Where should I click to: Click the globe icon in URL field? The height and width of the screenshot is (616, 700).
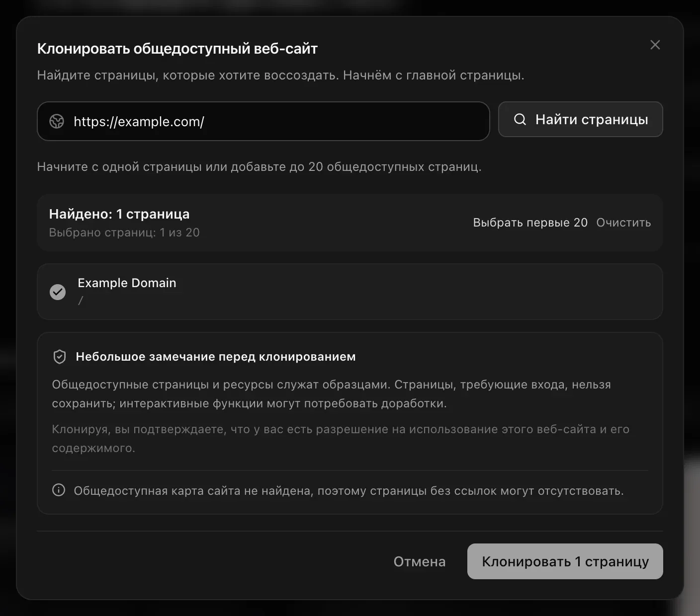(57, 121)
